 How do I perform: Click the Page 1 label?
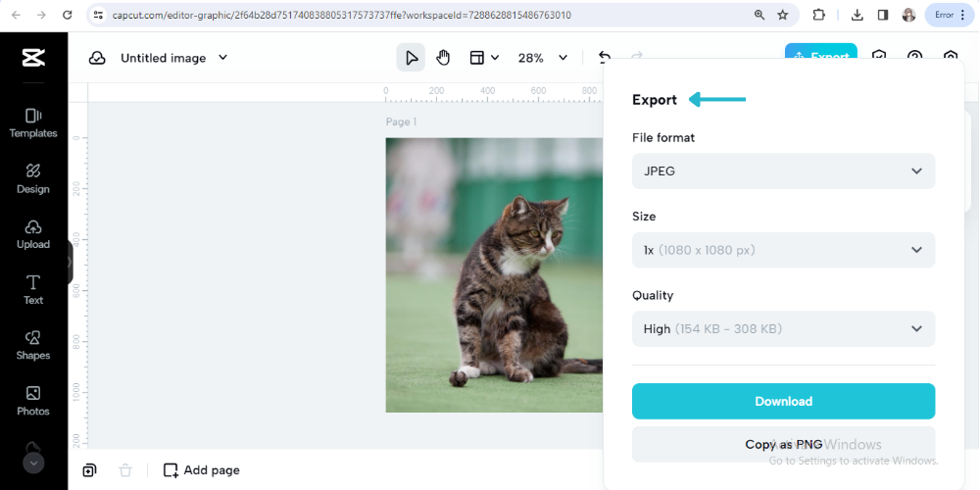click(401, 122)
